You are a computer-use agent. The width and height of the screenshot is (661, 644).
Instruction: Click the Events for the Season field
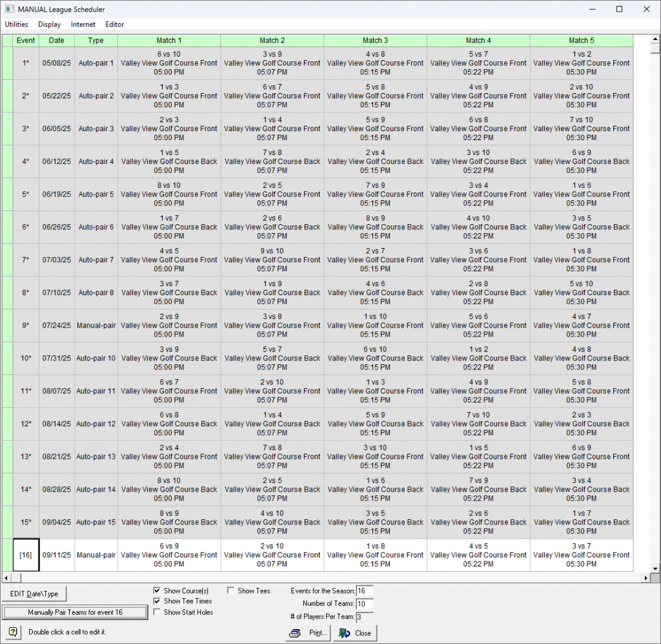pos(364,591)
